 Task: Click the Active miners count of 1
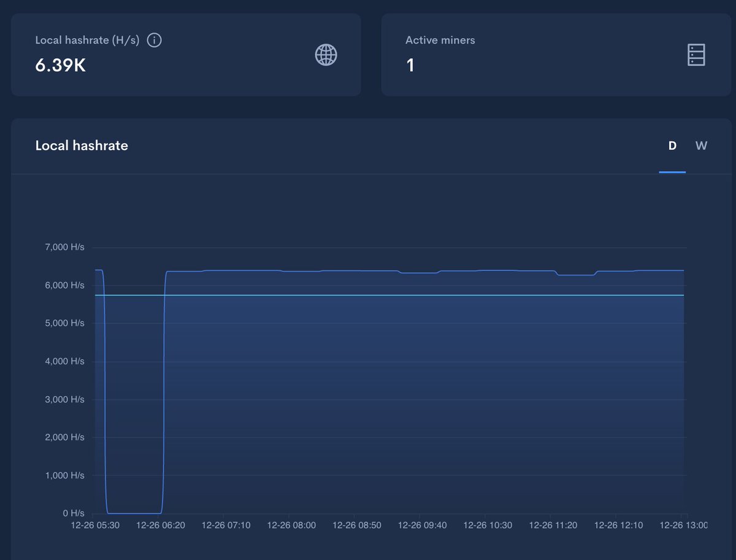click(x=410, y=65)
